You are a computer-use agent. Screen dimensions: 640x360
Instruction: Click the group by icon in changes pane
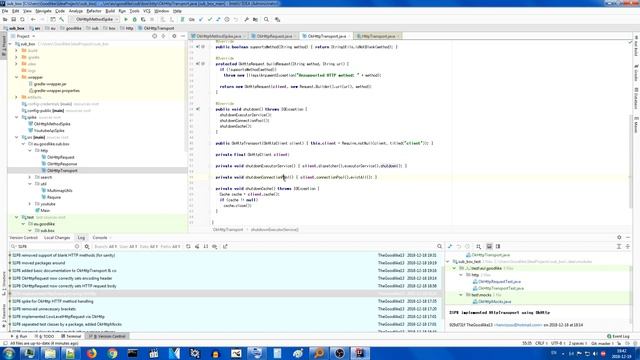pyautogui.click(x=478, y=247)
